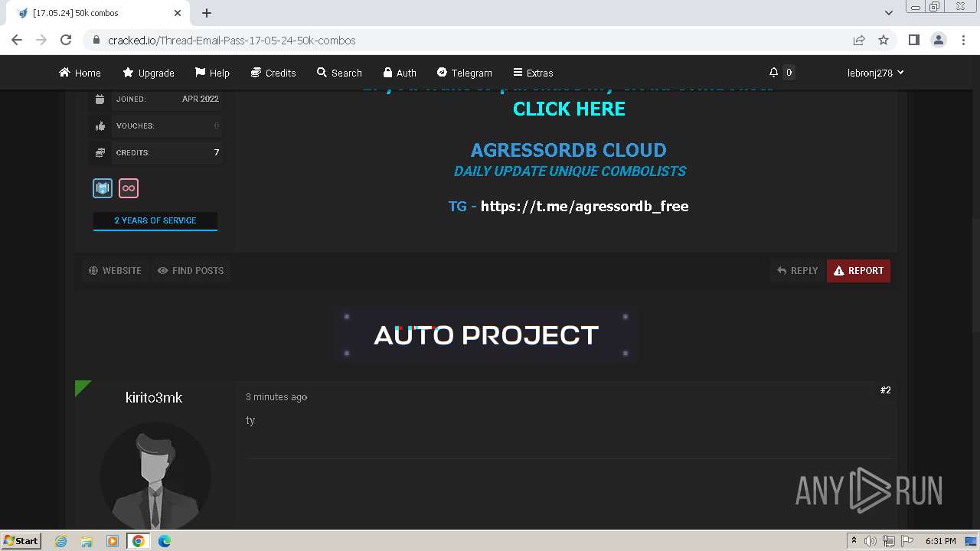This screenshot has height=551, width=980.
Task: Open Chrome profile avatar menu
Action: (938, 40)
